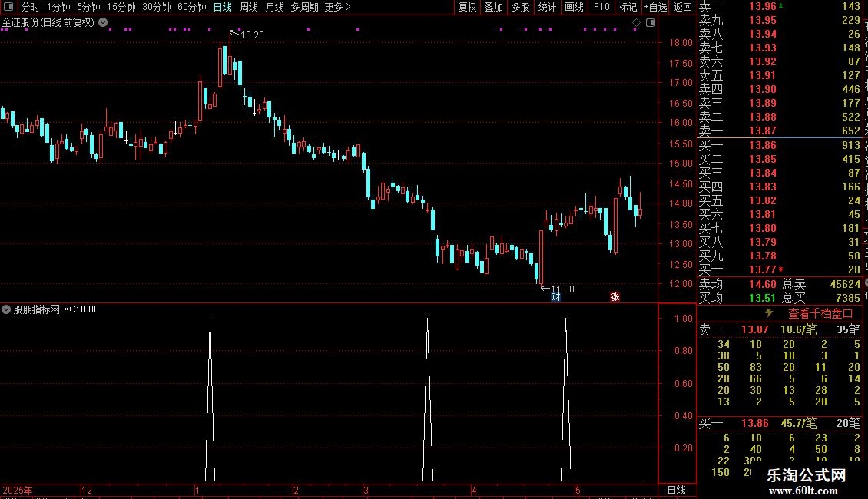Click the 买一 volume 913
Image resolution: width=868 pixels, height=499 pixels.
(x=851, y=145)
